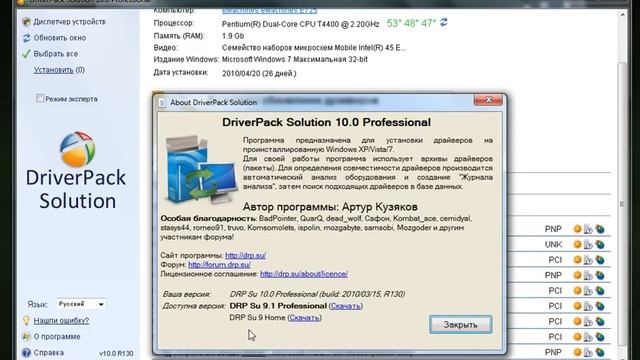Click 'DriverPack Solution 10.0 Professional' dialog heading

pos(327,122)
